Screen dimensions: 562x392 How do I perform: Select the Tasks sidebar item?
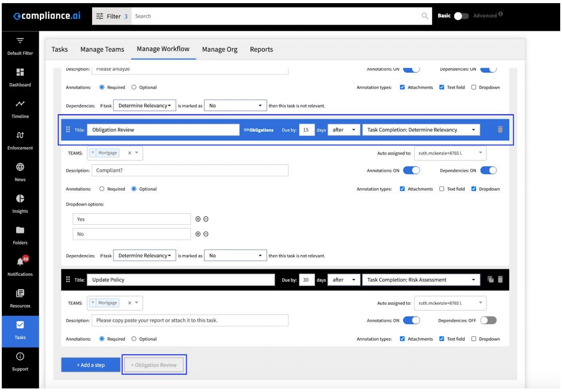pos(20,331)
